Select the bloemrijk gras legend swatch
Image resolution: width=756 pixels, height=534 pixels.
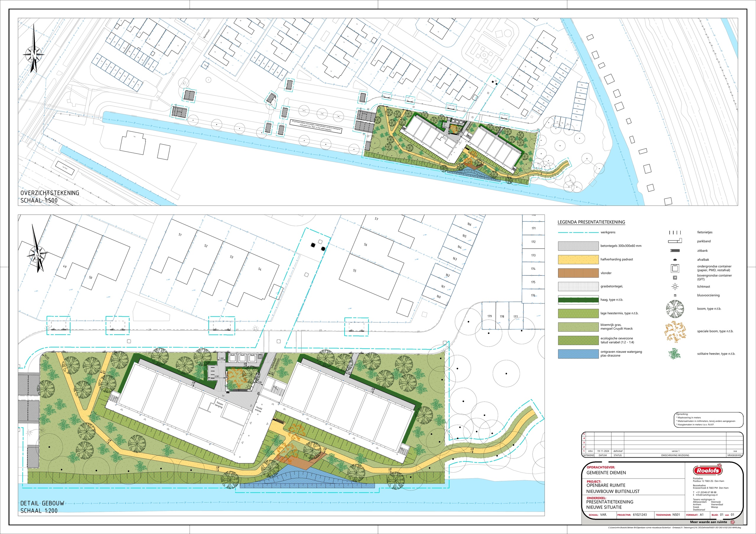(578, 327)
